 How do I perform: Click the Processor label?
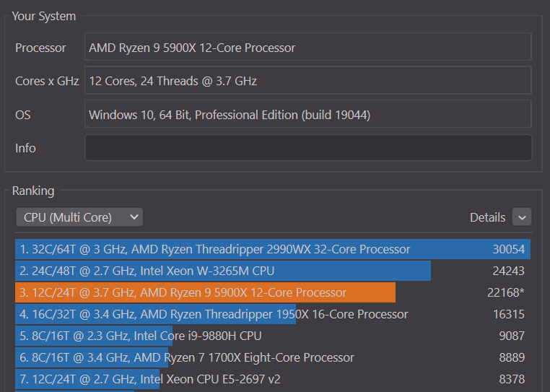(40, 48)
